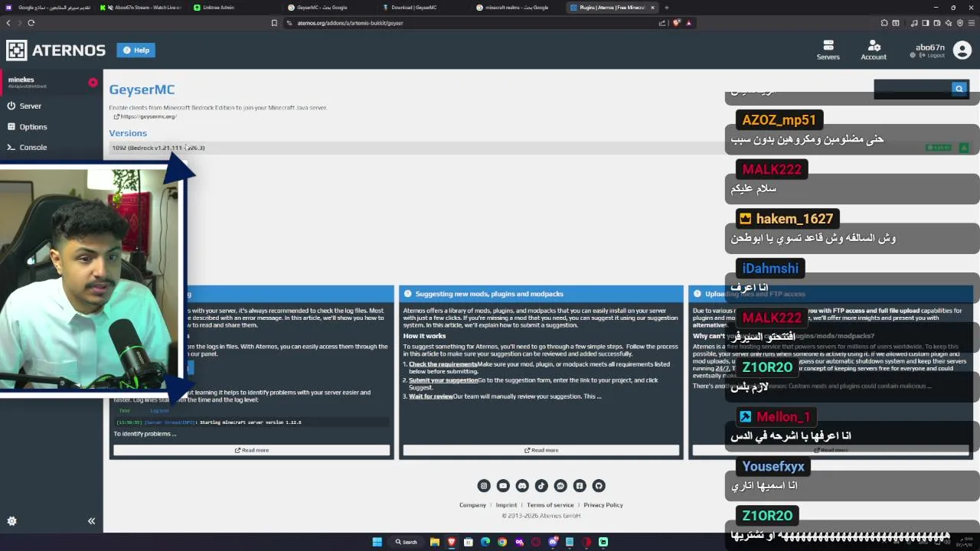Viewport: 980px width, 551px height.
Task: Open Discord from taskbar
Action: click(x=553, y=542)
